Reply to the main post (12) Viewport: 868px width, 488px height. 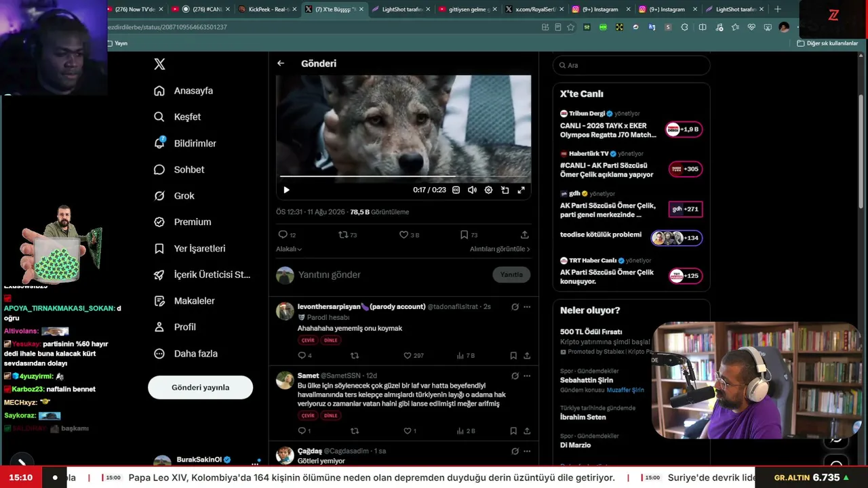287,235
